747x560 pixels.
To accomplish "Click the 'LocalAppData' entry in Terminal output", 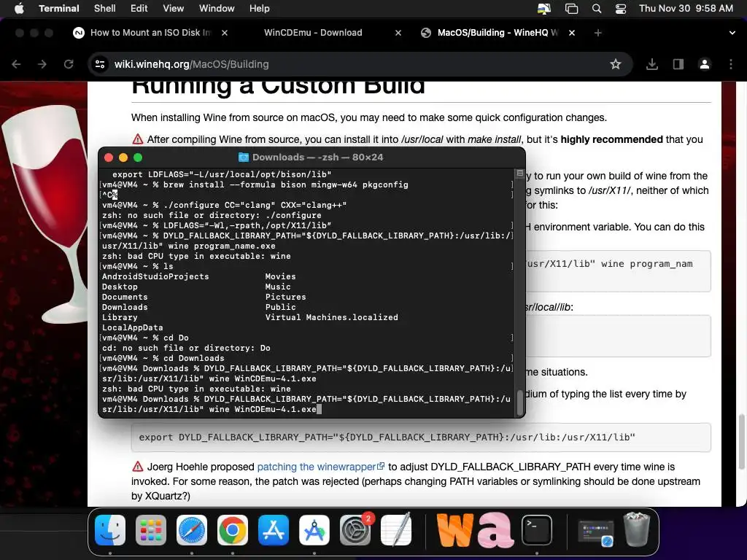I will coord(133,327).
